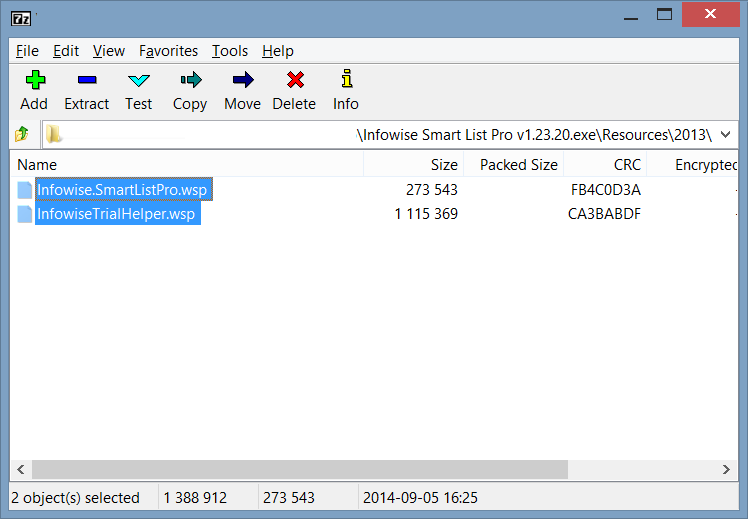Click the horizontal scrollbar thumb
The width and height of the screenshot is (748, 519).
pyautogui.click(x=300, y=469)
